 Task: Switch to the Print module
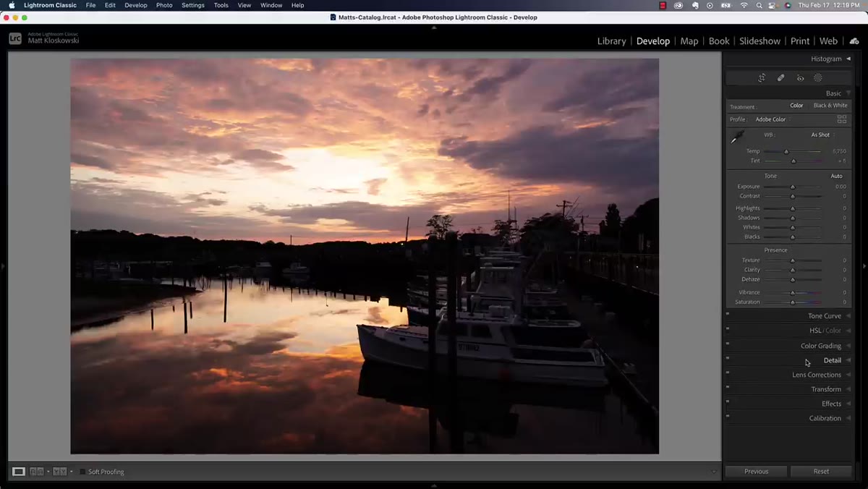[x=800, y=41]
